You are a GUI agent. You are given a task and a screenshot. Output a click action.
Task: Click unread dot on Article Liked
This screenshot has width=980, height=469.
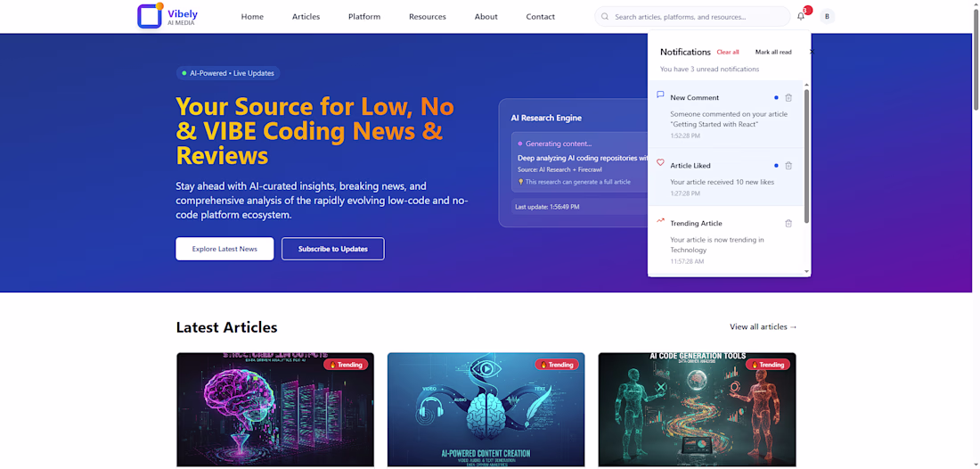pos(776,166)
